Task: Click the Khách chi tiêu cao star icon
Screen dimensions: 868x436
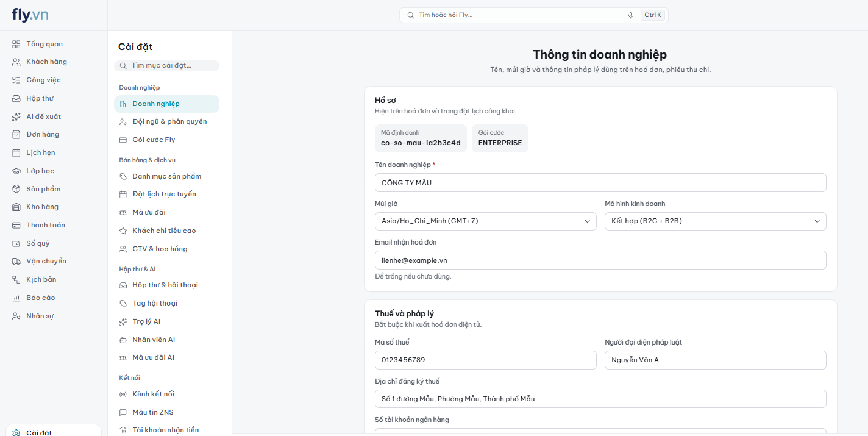Action: click(x=123, y=231)
